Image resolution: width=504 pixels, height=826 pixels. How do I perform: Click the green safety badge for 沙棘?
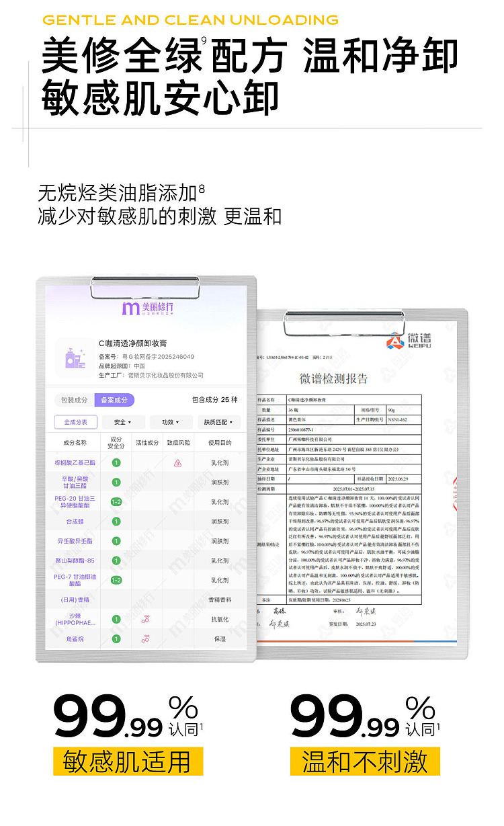[x=116, y=619]
